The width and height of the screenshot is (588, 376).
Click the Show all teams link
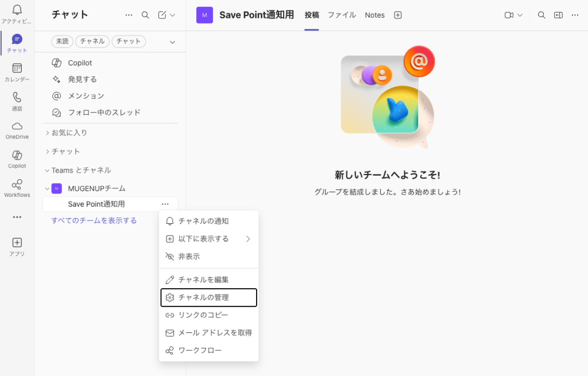(x=94, y=220)
